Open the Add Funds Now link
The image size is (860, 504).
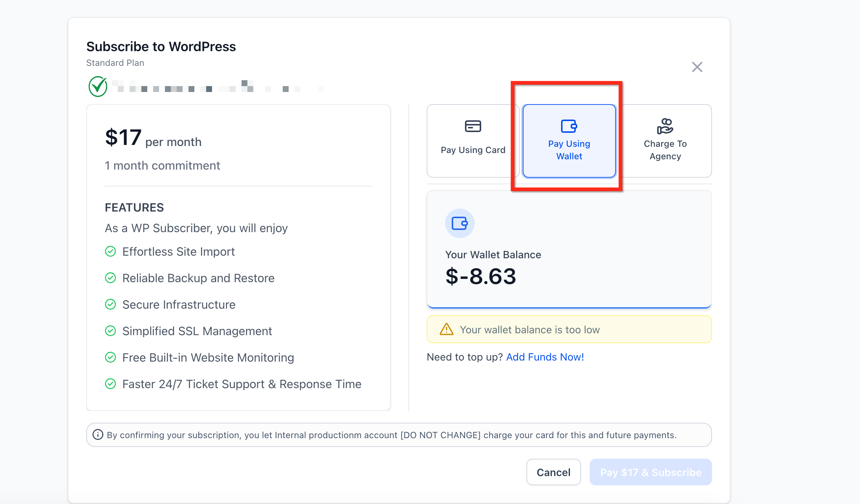coord(545,357)
